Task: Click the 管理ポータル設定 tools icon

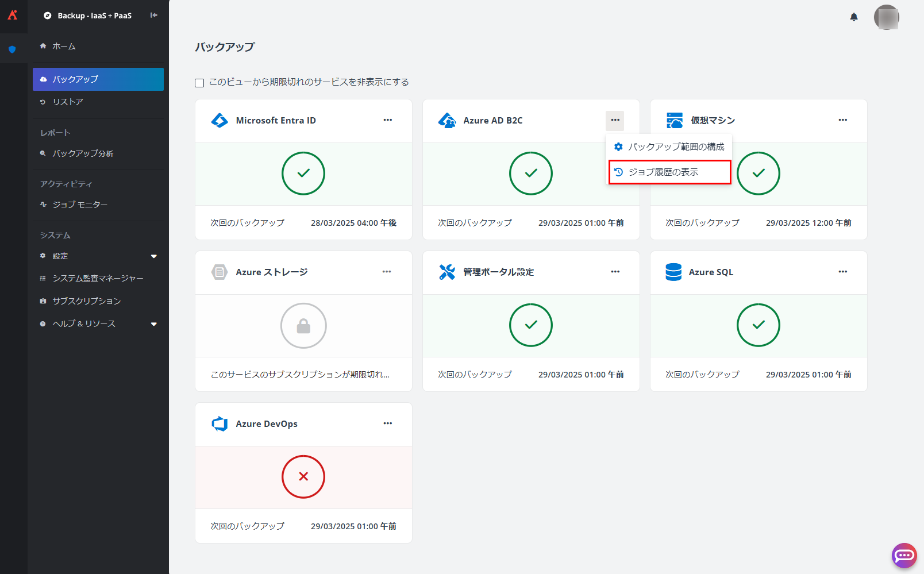Action: [x=447, y=272]
